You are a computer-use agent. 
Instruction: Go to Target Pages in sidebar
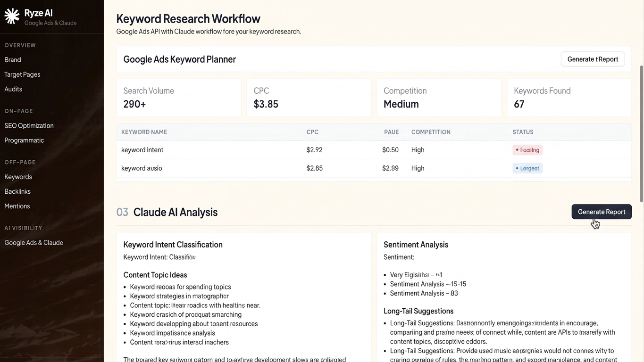click(22, 74)
